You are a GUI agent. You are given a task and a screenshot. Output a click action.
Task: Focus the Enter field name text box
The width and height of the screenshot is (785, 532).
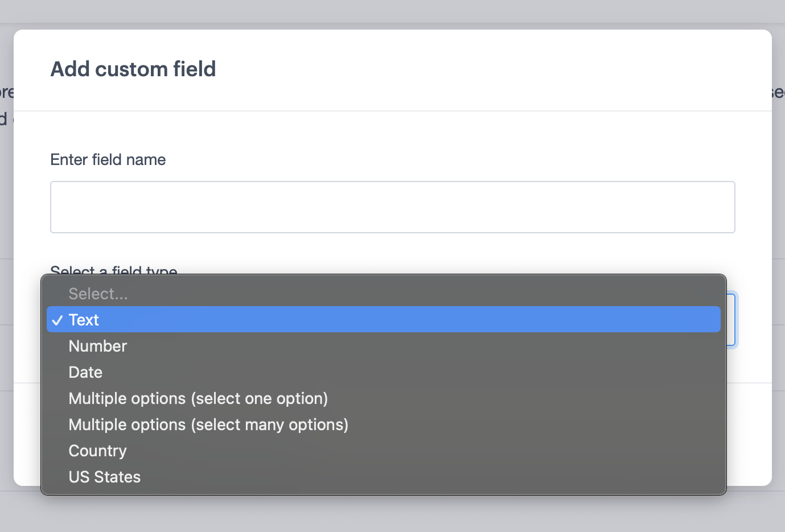tap(392, 207)
